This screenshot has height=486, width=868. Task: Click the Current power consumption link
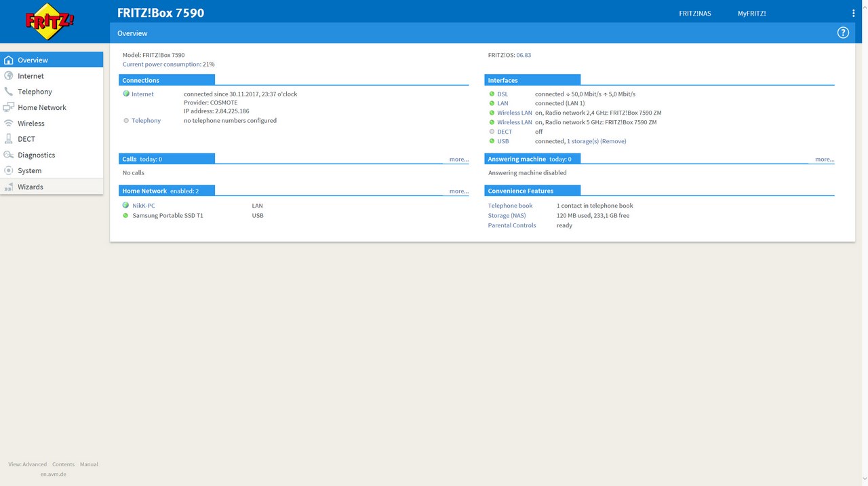[161, 64]
